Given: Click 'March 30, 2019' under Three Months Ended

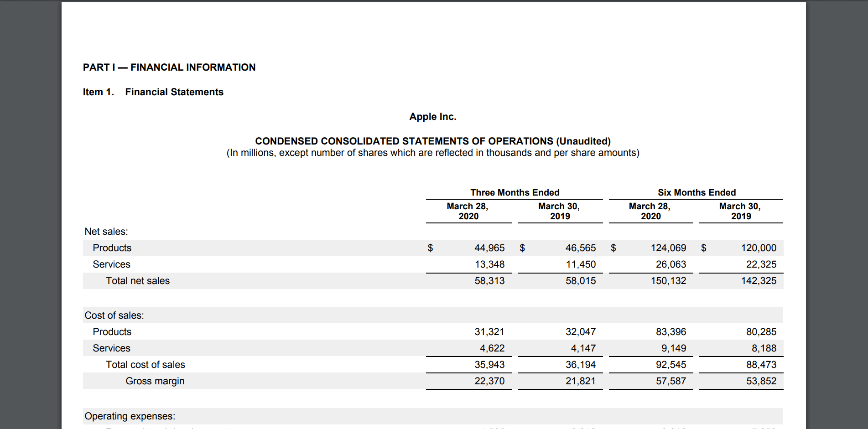Looking at the screenshot, I should [x=559, y=211].
